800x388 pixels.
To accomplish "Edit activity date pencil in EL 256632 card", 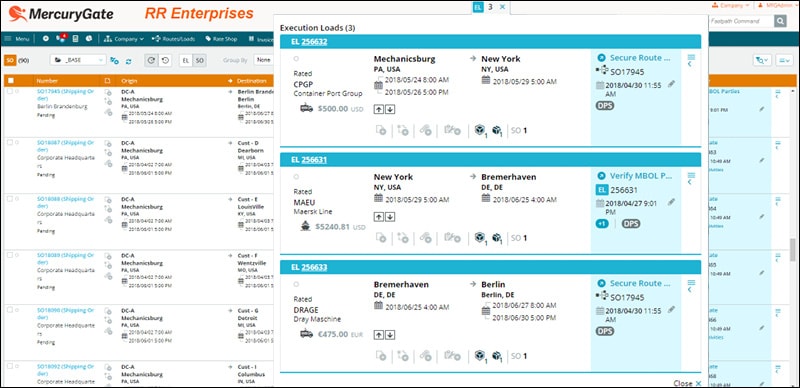I will click(671, 84).
